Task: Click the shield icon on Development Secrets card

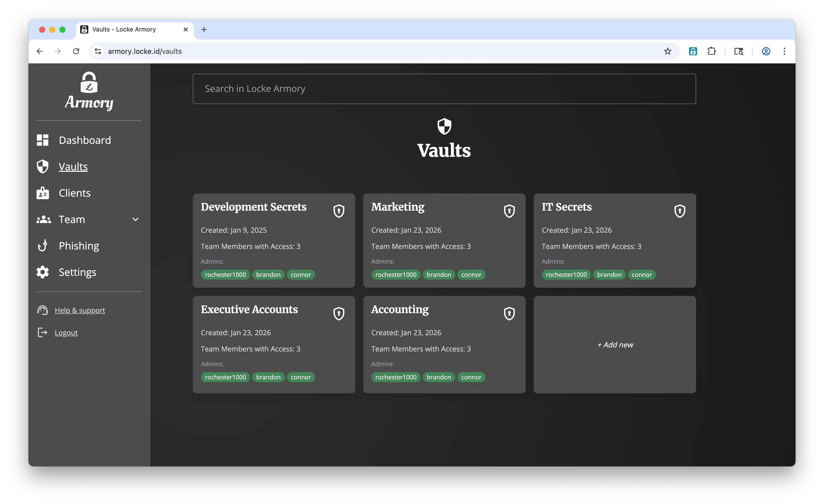Action: coord(339,211)
